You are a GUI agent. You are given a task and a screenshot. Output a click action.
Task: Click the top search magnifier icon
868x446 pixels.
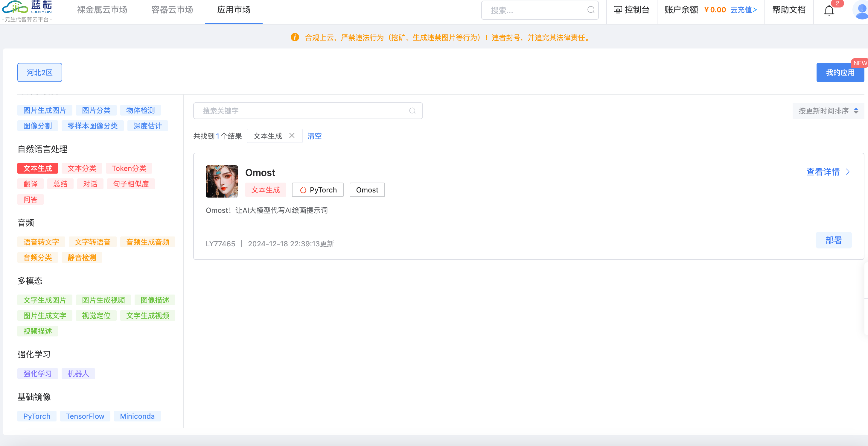[x=591, y=10]
